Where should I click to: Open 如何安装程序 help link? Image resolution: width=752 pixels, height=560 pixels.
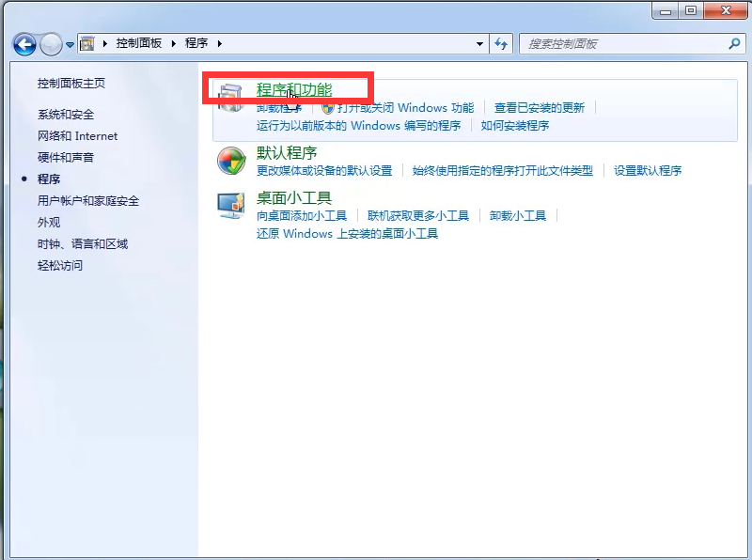(x=515, y=126)
